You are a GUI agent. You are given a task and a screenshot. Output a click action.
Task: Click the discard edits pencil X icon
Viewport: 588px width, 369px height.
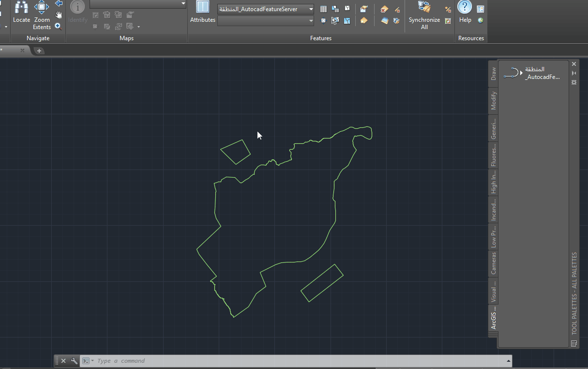(x=397, y=9)
